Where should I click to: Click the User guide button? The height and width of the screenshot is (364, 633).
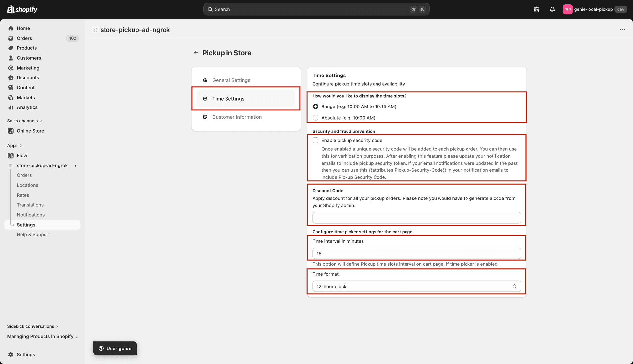pos(115,348)
